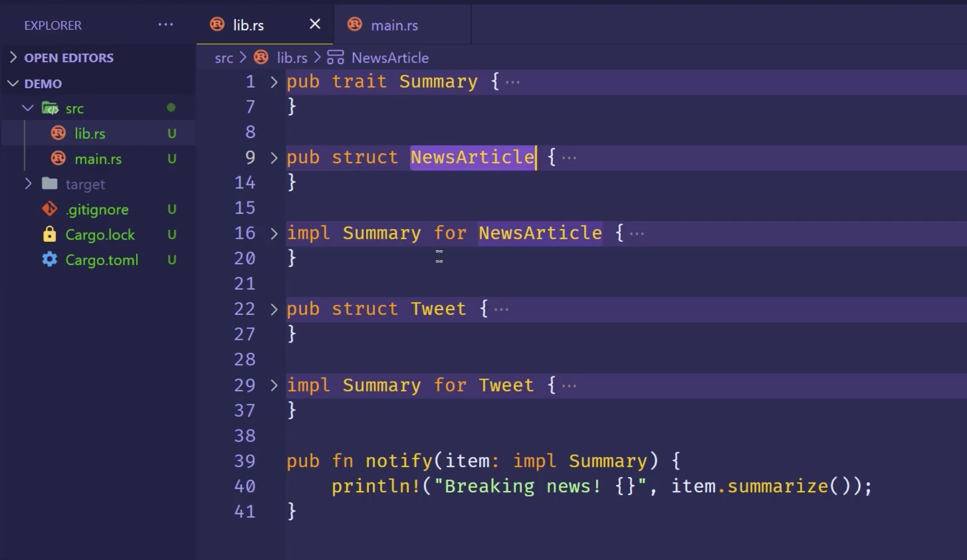Unfold the NewsArticle struct on line 9
Screen dimensions: 967x560
click(x=274, y=158)
